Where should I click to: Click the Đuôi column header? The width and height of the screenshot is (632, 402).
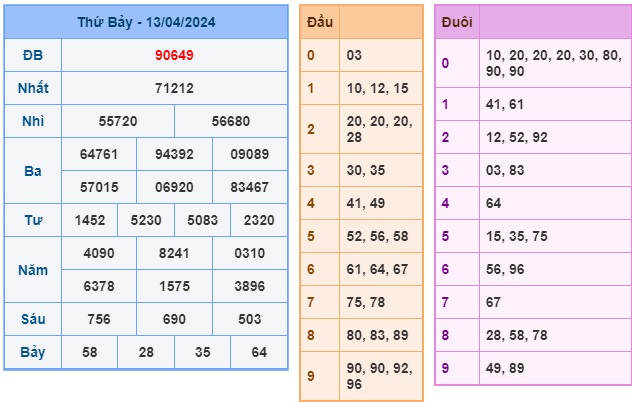pos(456,22)
